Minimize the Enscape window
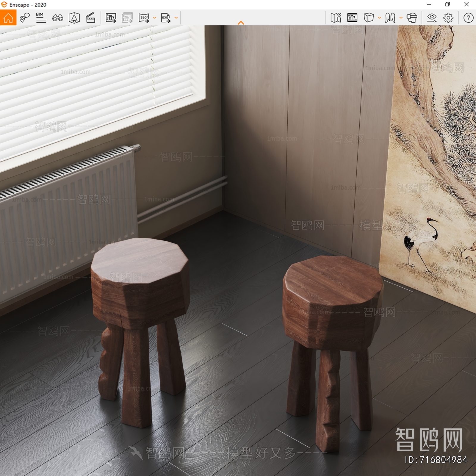Screen dimensions: 476x476 (429, 4)
